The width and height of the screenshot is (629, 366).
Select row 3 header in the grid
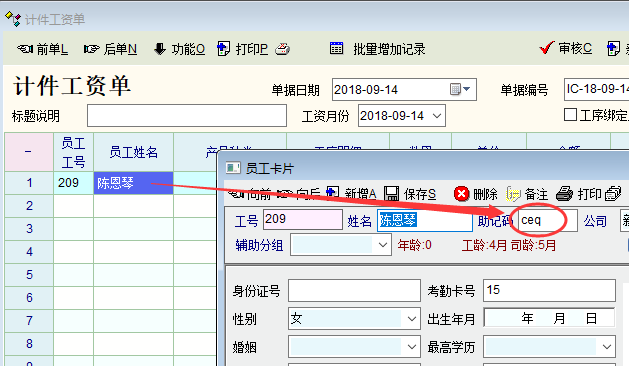pos(29,229)
